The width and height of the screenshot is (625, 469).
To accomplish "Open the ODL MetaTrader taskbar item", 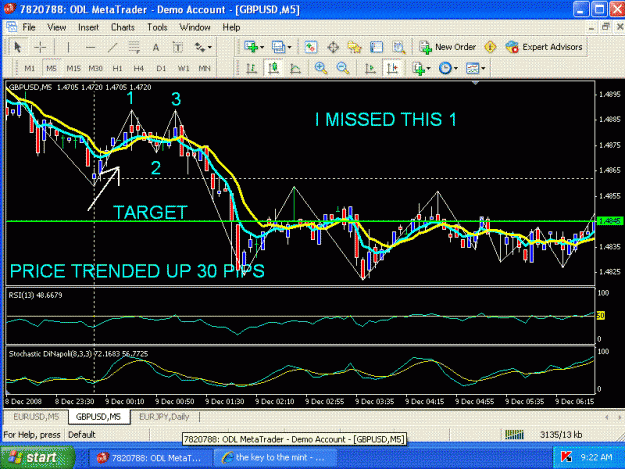I will tap(149, 458).
